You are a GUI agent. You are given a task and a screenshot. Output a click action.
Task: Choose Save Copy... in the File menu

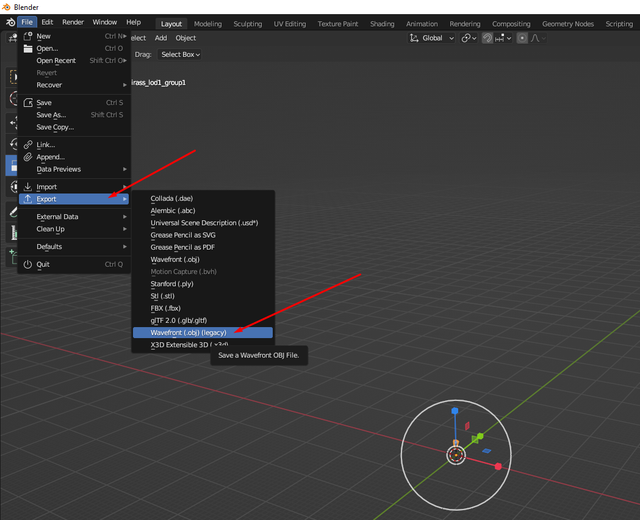click(x=74, y=127)
